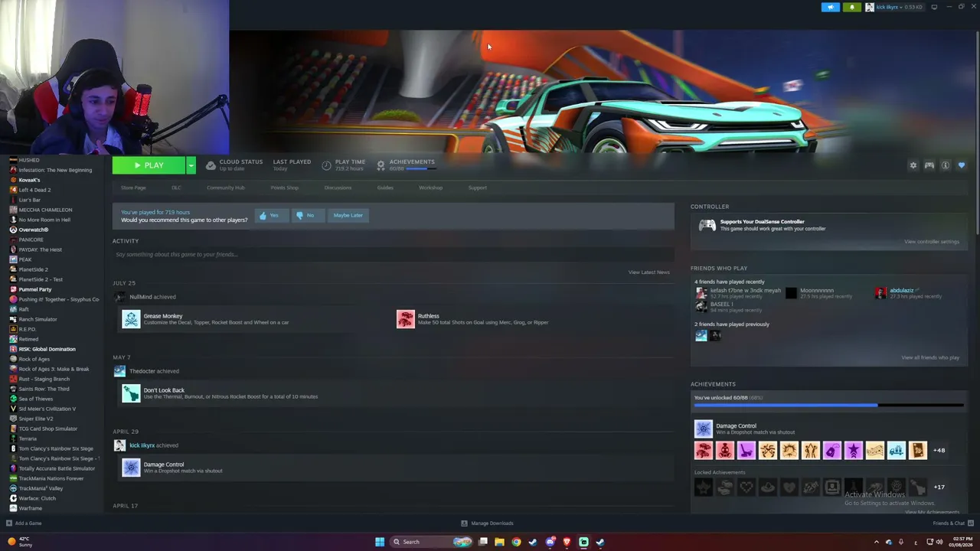The height and width of the screenshot is (551, 980).
Task: Open abdulaziz friend profile
Action: click(902, 291)
